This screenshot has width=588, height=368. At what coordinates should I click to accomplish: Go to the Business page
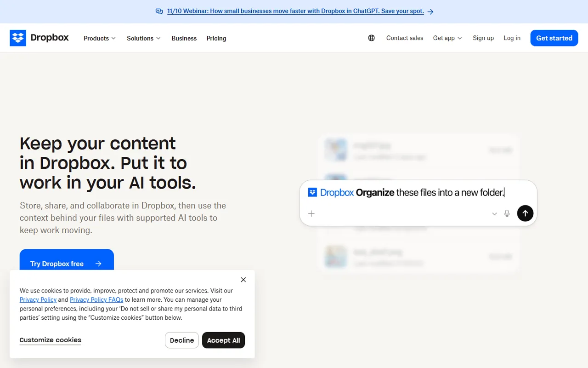tap(184, 38)
